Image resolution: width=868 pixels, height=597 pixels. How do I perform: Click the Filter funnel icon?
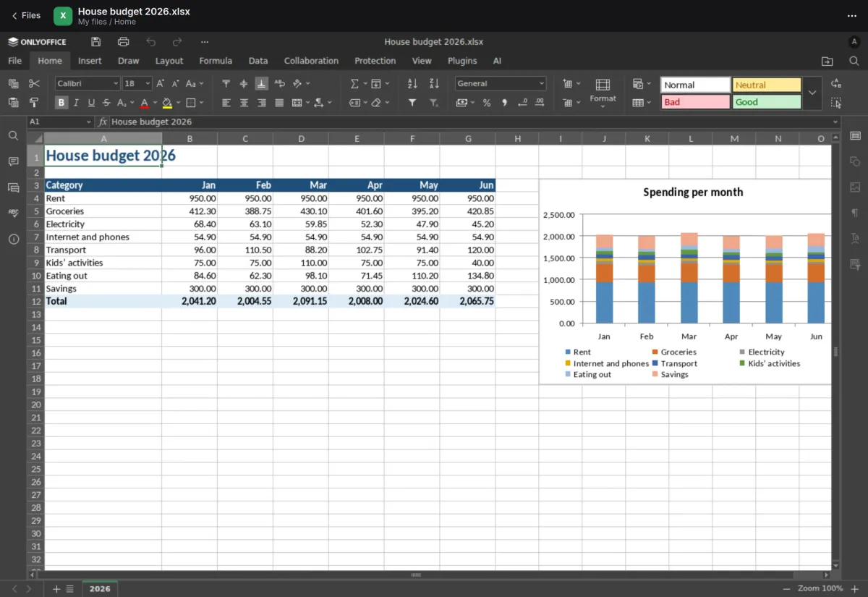click(412, 103)
